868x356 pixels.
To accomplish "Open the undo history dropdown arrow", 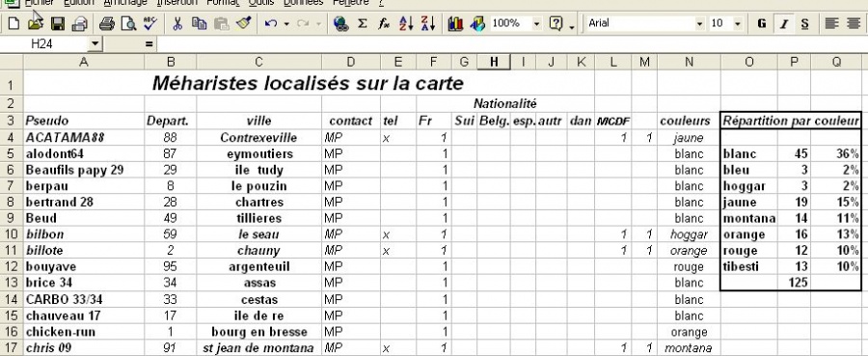I will click(x=286, y=24).
